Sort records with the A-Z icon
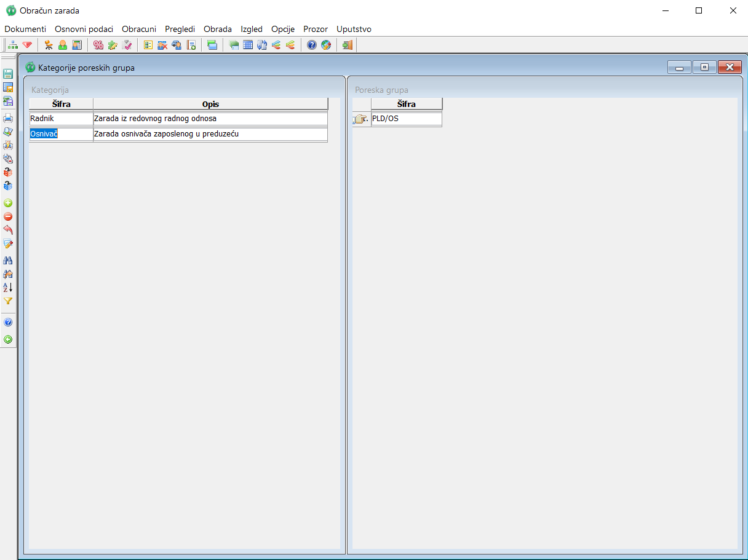 coord(8,287)
